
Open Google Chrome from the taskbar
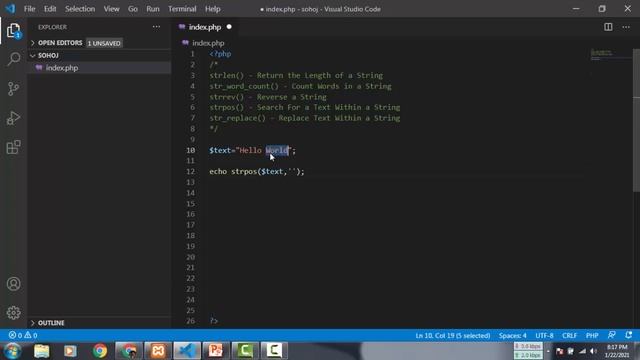coord(100,351)
